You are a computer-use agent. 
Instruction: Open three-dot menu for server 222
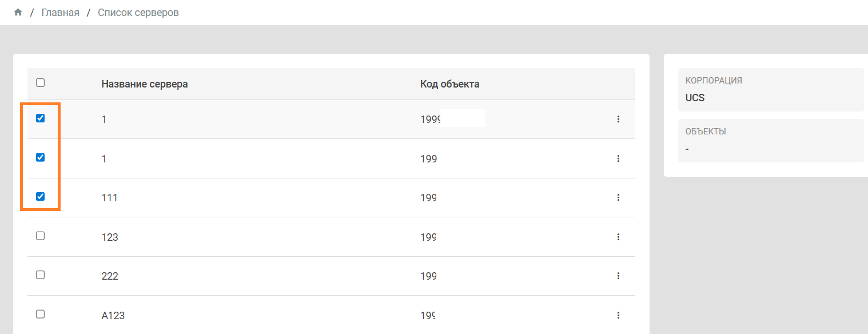(x=618, y=276)
